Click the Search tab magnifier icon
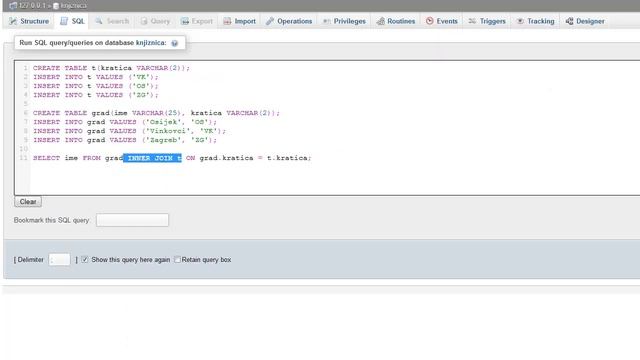This screenshot has width=640, height=360. pos(99,21)
